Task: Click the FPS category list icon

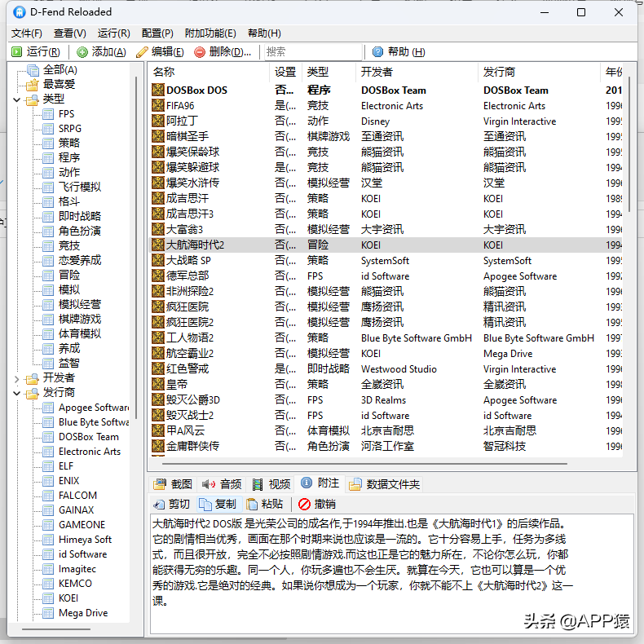Action: [x=48, y=114]
